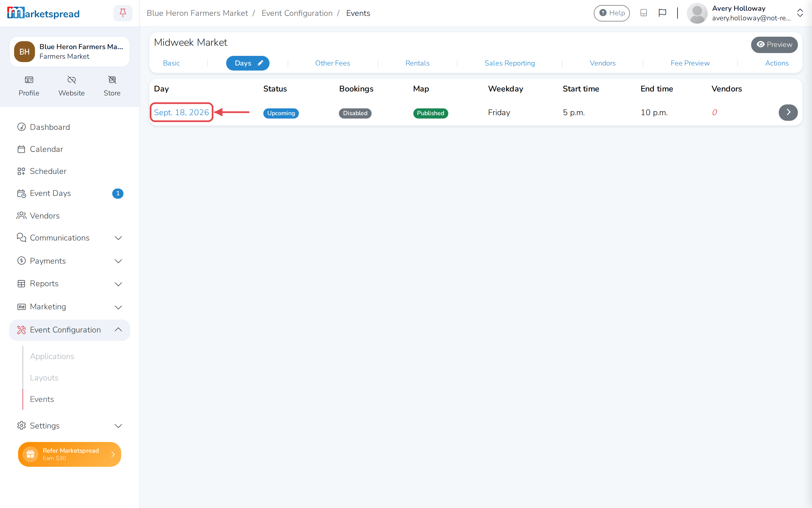Viewport: 812px width, 508px height.
Task: Expand the Communications menu
Action: (69, 238)
